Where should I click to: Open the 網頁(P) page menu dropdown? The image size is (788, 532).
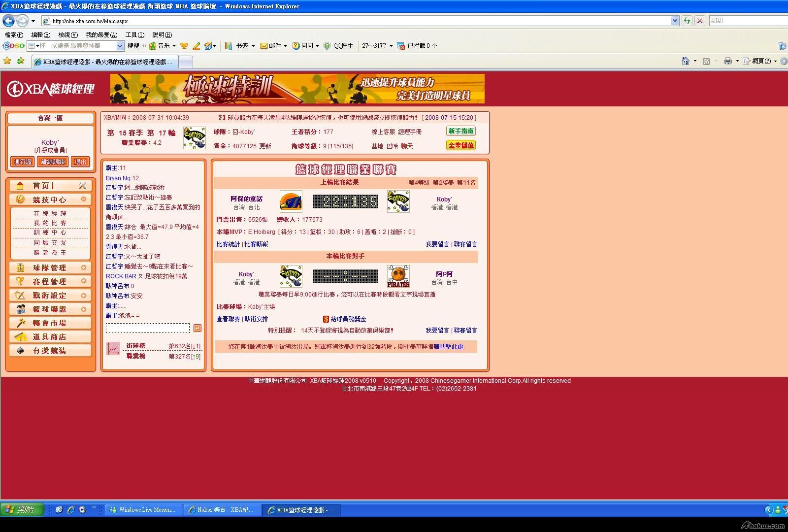pyautogui.click(x=775, y=61)
